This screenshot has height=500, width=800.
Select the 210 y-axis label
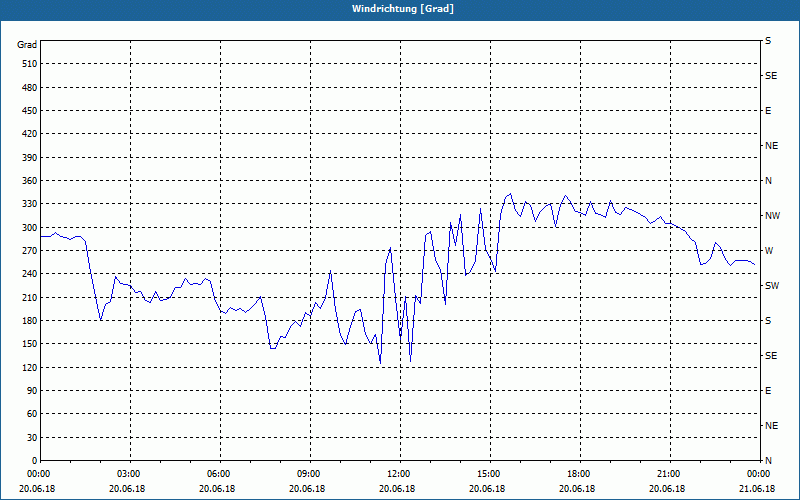coord(30,297)
